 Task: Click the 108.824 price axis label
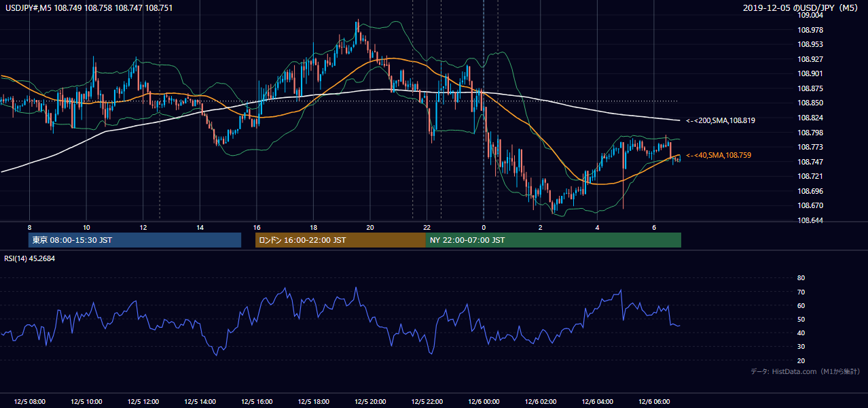(x=810, y=118)
